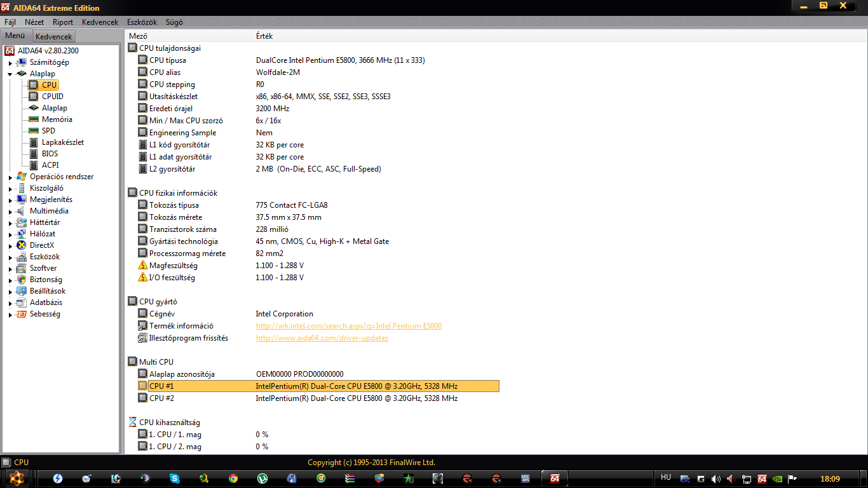Switch to the Menü tab
The width and height of the screenshot is (868, 488).
[x=15, y=36]
